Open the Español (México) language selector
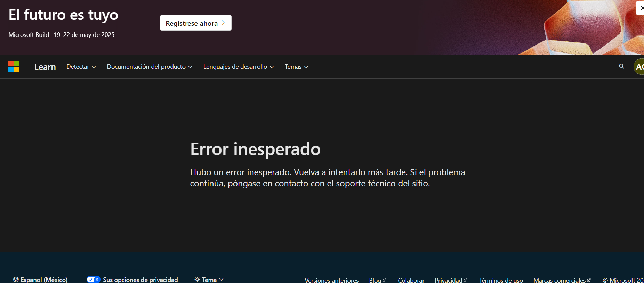 click(x=40, y=280)
